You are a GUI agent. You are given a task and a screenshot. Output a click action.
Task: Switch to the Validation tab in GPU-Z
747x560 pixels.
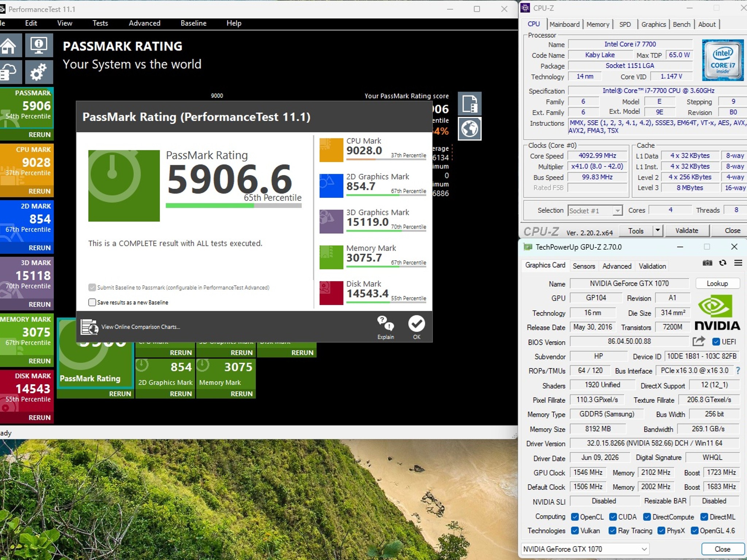tap(652, 266)
